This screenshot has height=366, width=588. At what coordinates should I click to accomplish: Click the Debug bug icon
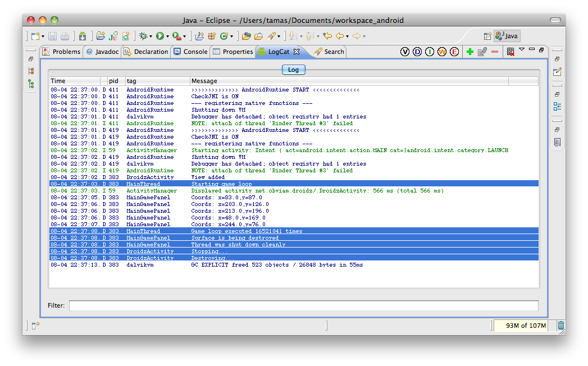143,36
